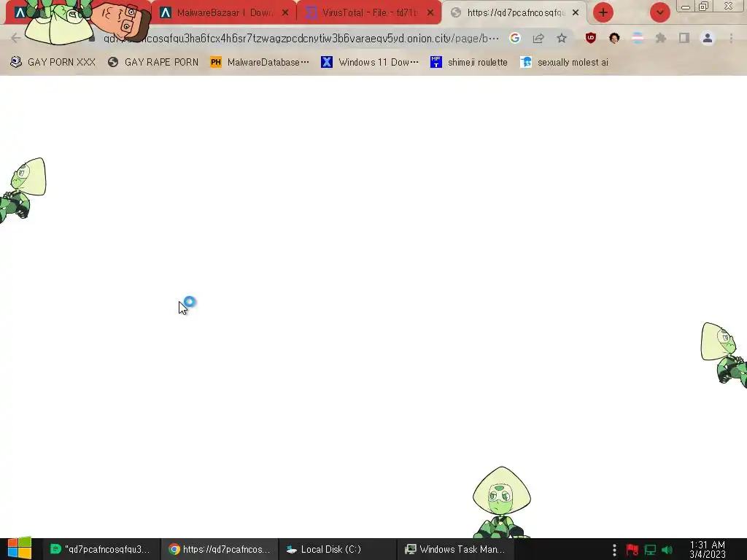
Task: Click the striped flag extension icon
Action: click(638, 38)
